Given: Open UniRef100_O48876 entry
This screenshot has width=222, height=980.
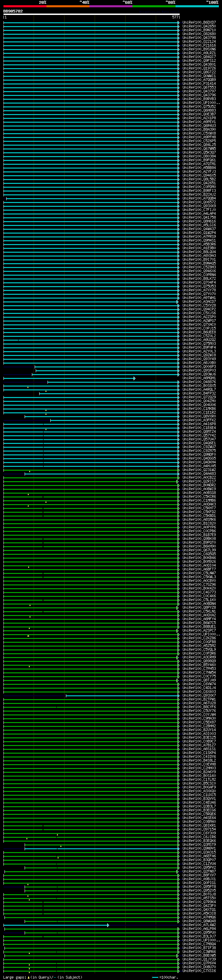Looking at the screenshot, I should 199,382.
